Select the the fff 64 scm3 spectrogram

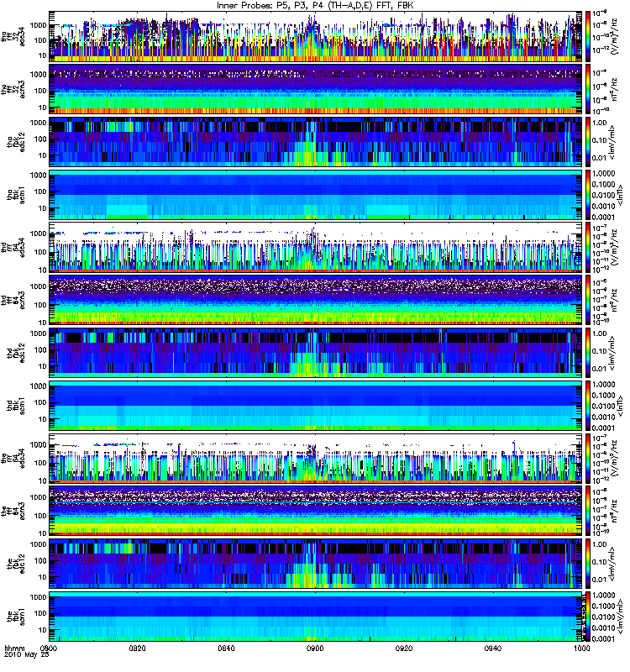pos(315,511)
